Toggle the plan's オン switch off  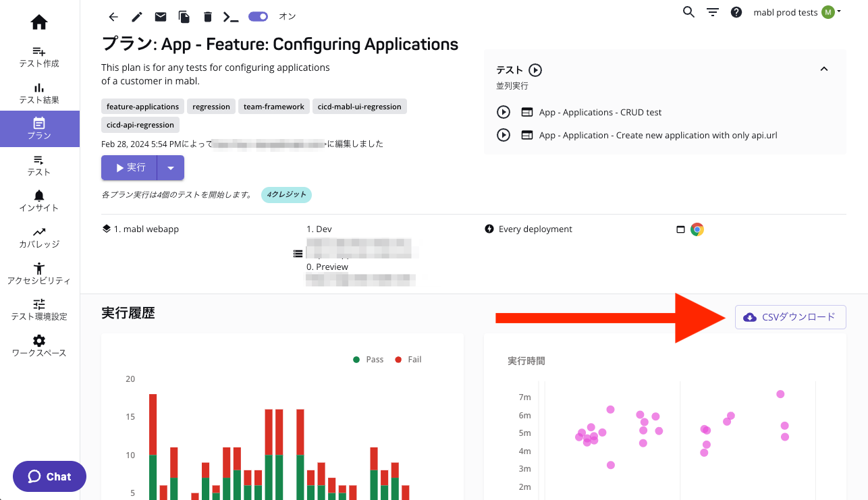coord(259,16)
